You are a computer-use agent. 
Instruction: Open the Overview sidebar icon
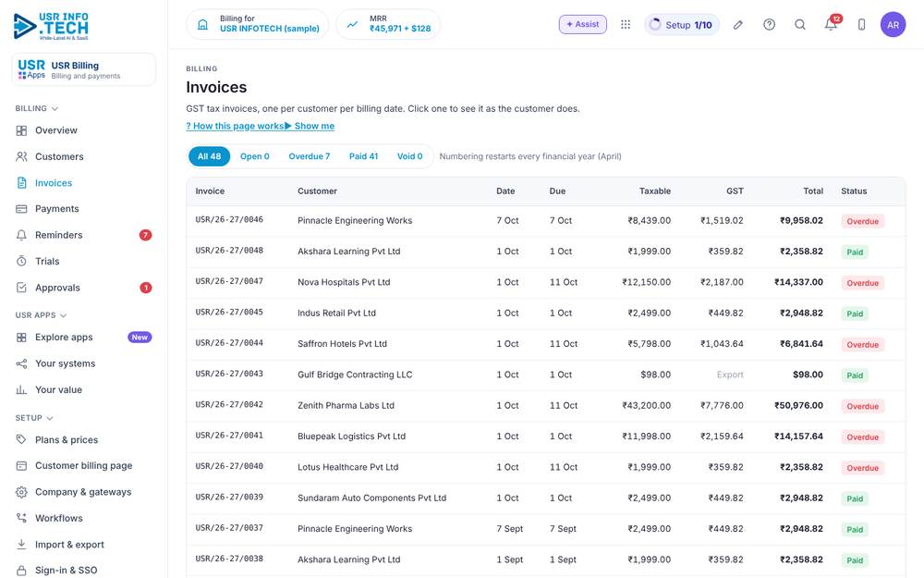(21, 130)
